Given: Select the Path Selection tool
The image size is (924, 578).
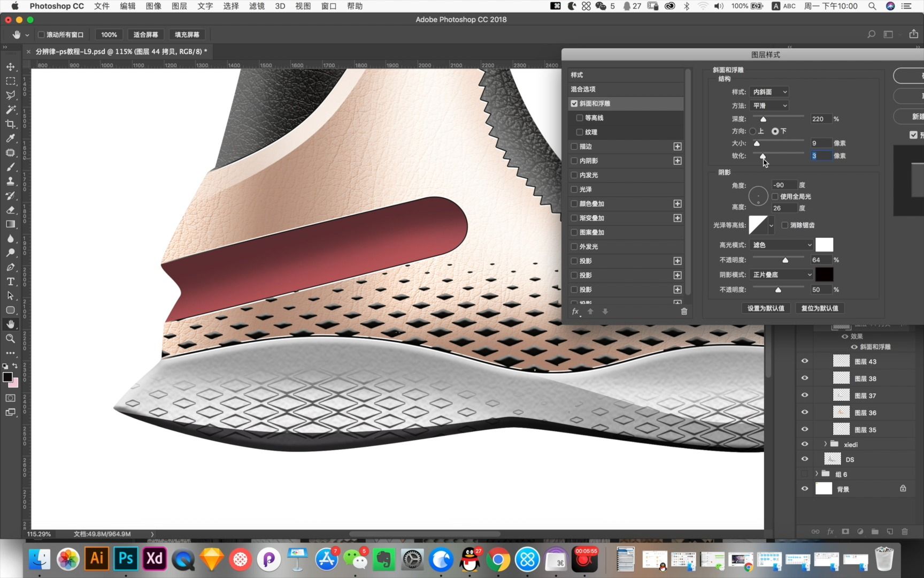Looking at the screenshot, I should [x=10, y=295].
